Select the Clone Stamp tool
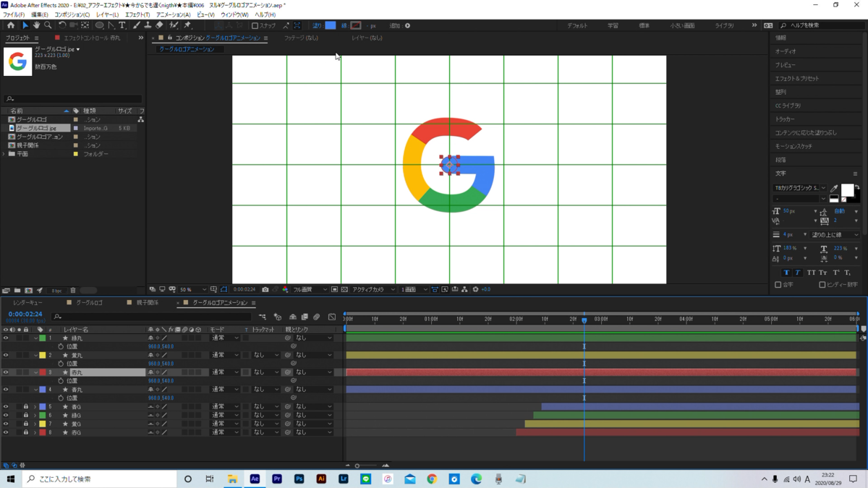868x488 pixels. pos(148,25)
